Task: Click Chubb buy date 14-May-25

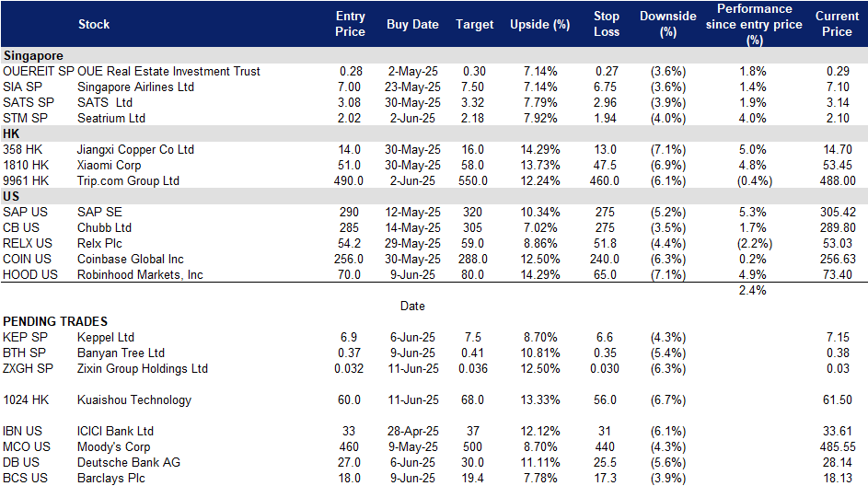Action: [412, 227]
